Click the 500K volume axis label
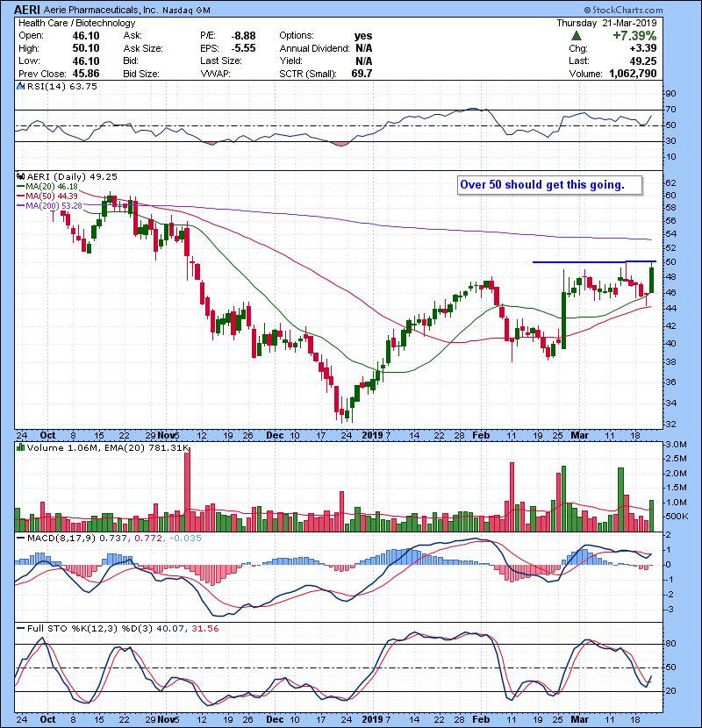The image size is (702, 728). click(x=677, y=517)
